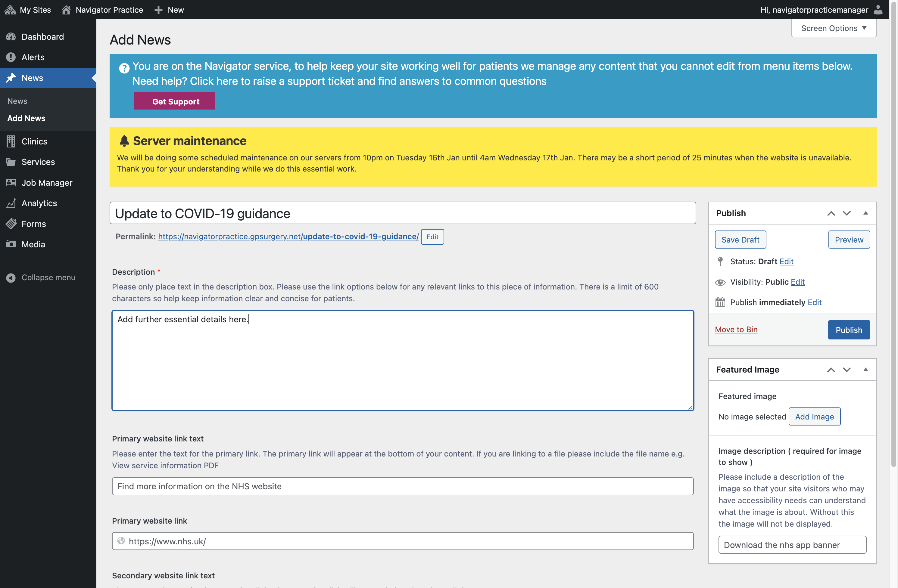Click the Forms icon in sidebar

click(11, 224)
